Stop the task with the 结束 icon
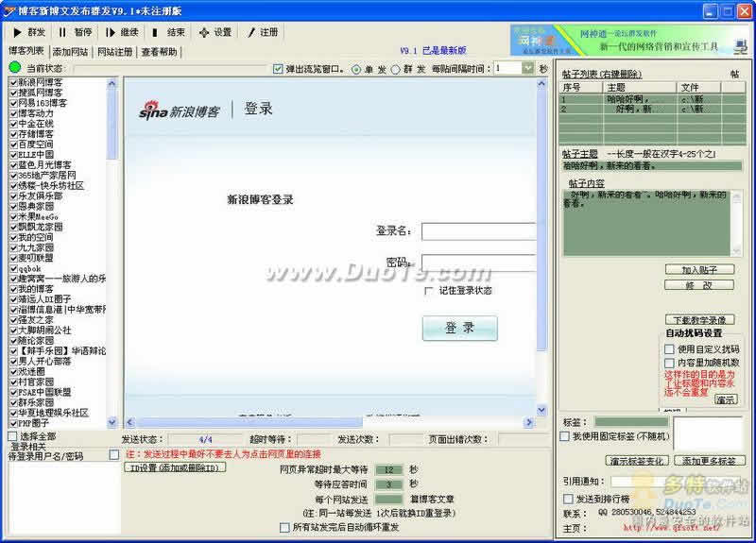 [x=156, y=31]
